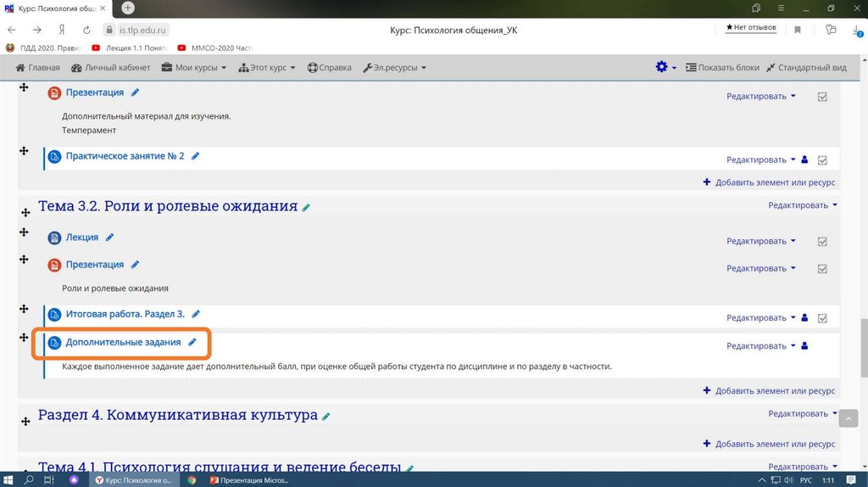This screenshot has height=487, width=868.
Task: Click pencil icon next to Лекция
Action: coord(109,237)
